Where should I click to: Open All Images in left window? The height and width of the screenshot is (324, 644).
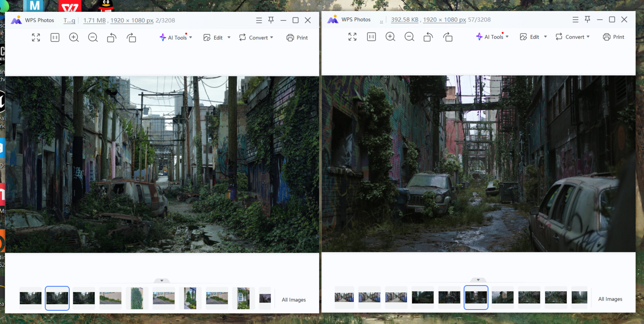(x=294, y=300)
